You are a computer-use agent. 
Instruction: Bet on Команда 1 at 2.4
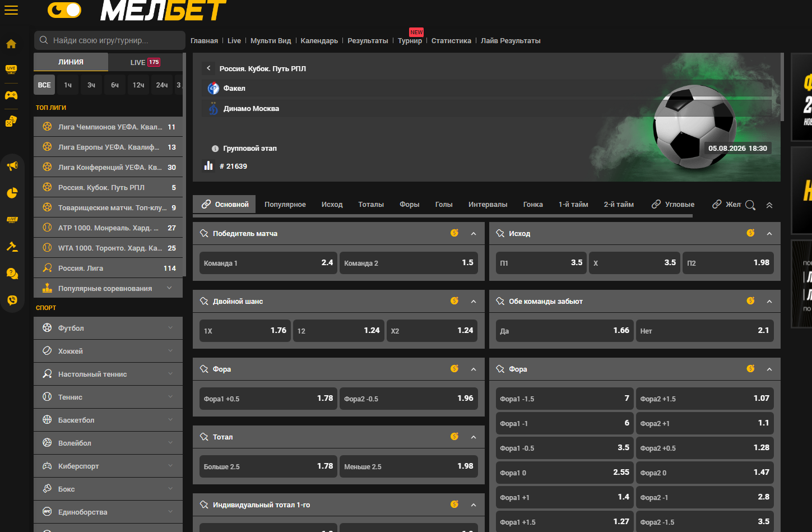[x=268, y=263]
